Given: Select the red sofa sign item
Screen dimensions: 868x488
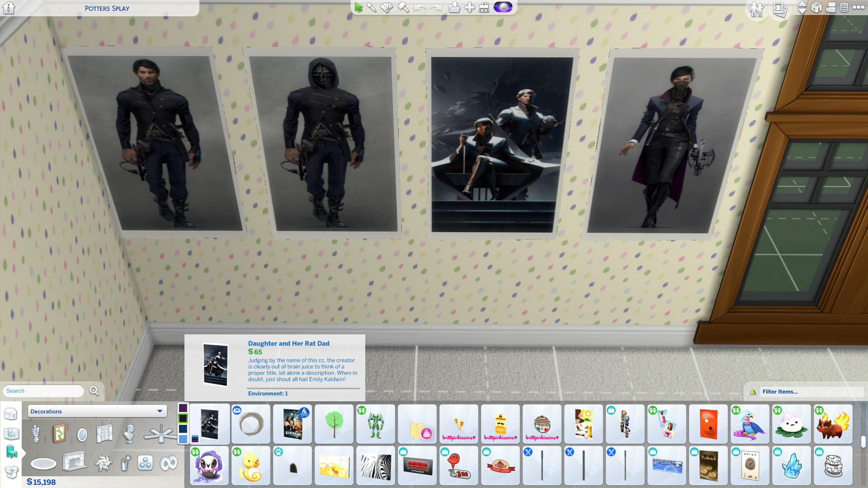Looking at the screenshot, I should [x=417, y=465].
